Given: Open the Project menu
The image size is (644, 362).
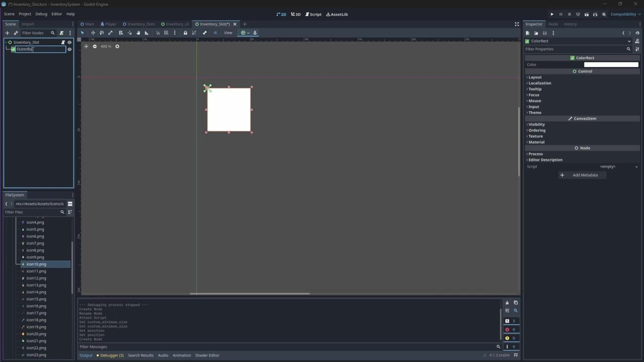Looking at the screenshot, I should click(x=25, y=14).
